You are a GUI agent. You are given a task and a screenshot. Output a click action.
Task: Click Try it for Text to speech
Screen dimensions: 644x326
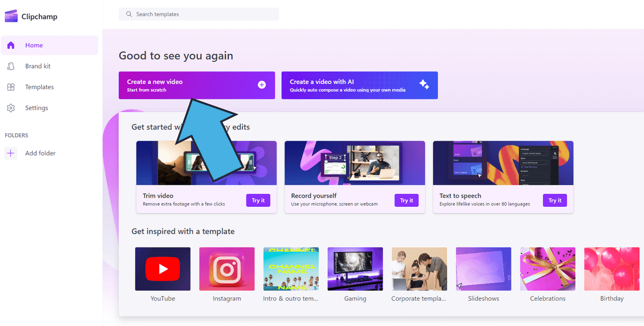tap(555, 200)
